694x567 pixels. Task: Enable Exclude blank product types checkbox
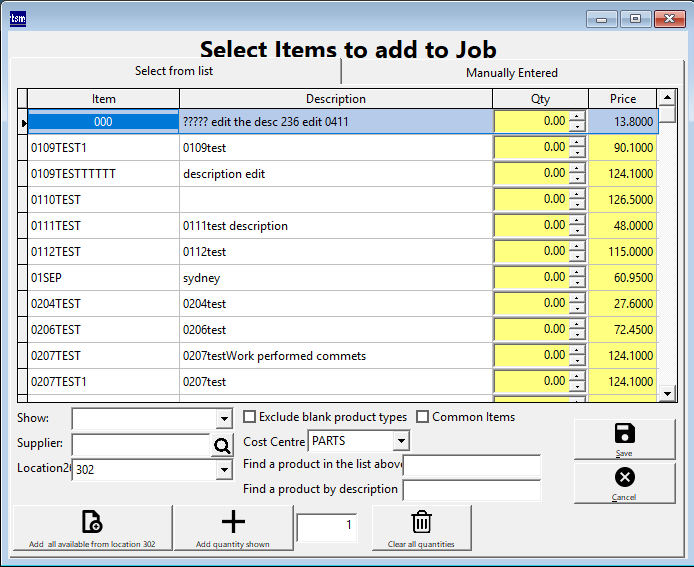(x=250, y=417)
